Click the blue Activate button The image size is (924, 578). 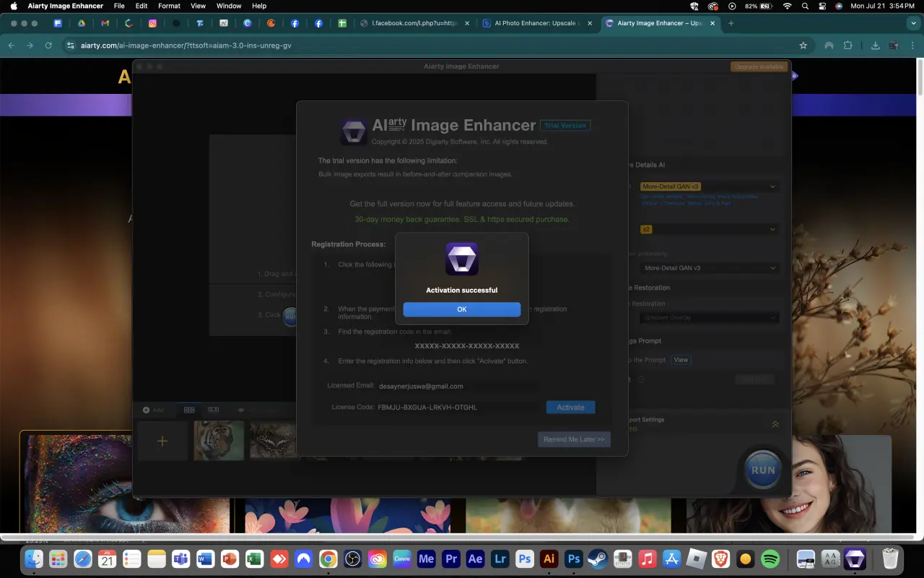[570, 407]
